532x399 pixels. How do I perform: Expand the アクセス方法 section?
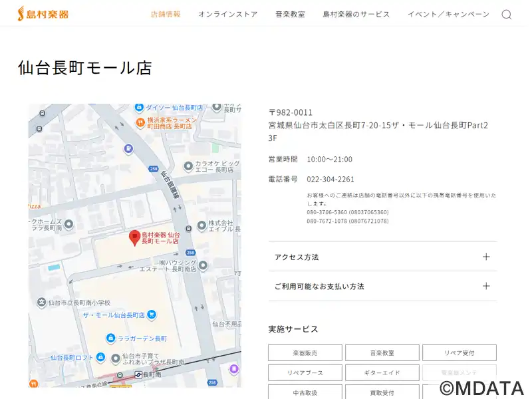click(382, 257)
